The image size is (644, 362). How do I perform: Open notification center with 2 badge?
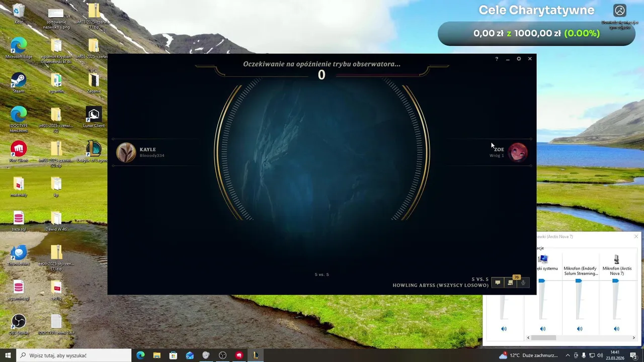pyautogui.click(x=634, y=355)
